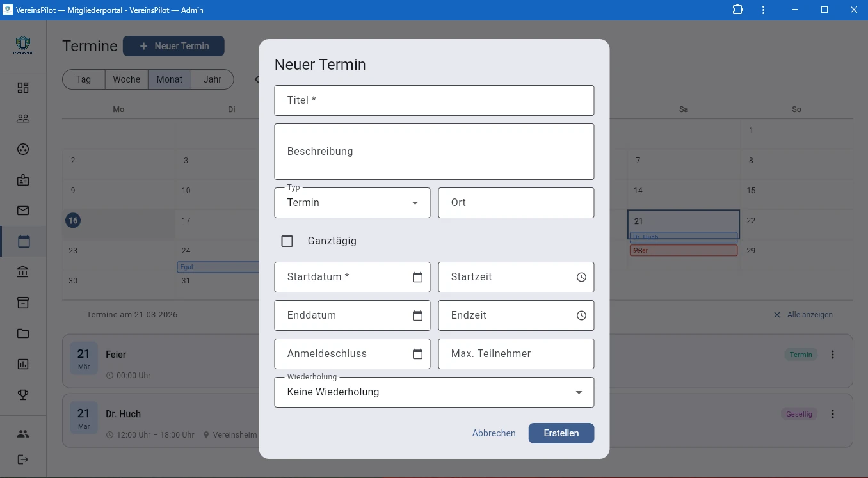Open the finance bank icon in sidebar
868x478 pixels.
tap(23, 271)
